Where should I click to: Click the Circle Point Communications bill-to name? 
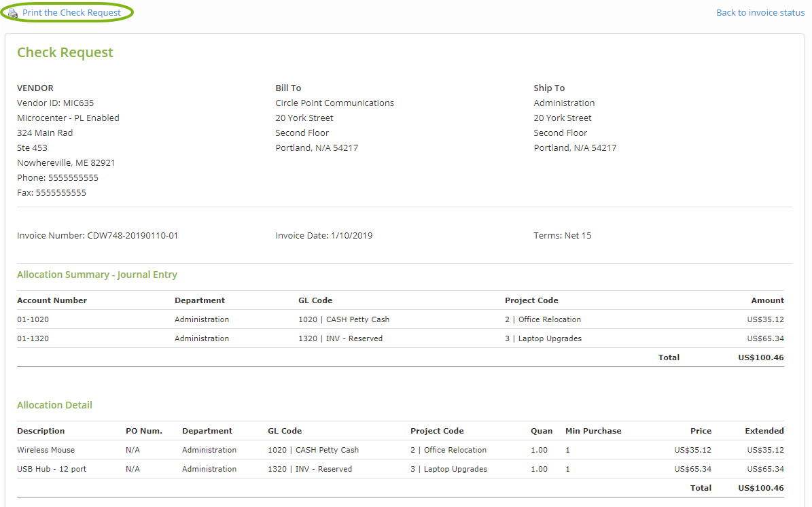(x=334, y=103)
